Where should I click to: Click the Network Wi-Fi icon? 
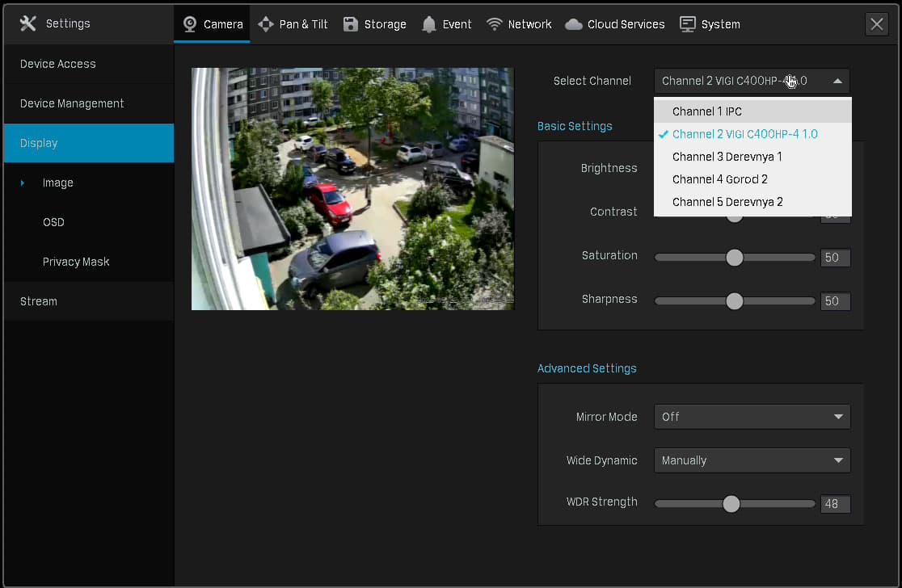(x=494, y=24)
